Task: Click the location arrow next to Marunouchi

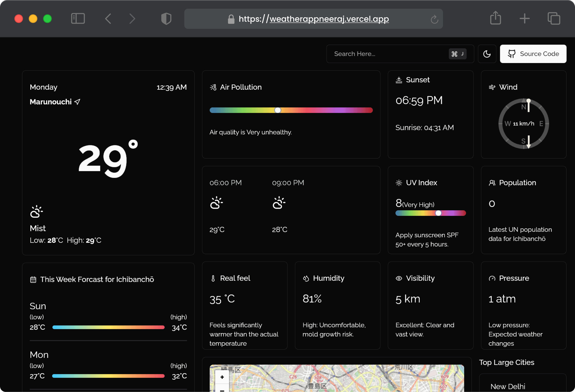Action: pyautogui.click(x=77, y=102)
